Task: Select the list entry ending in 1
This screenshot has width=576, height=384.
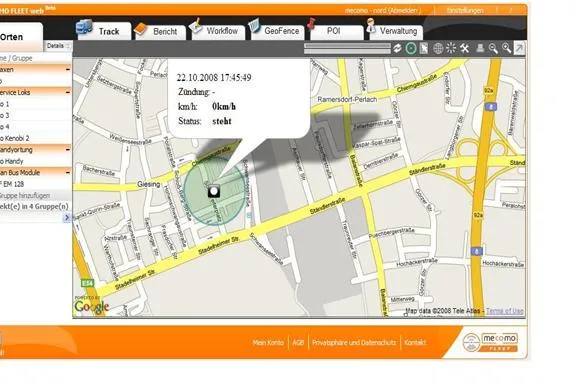Action: tap(36, 104)
